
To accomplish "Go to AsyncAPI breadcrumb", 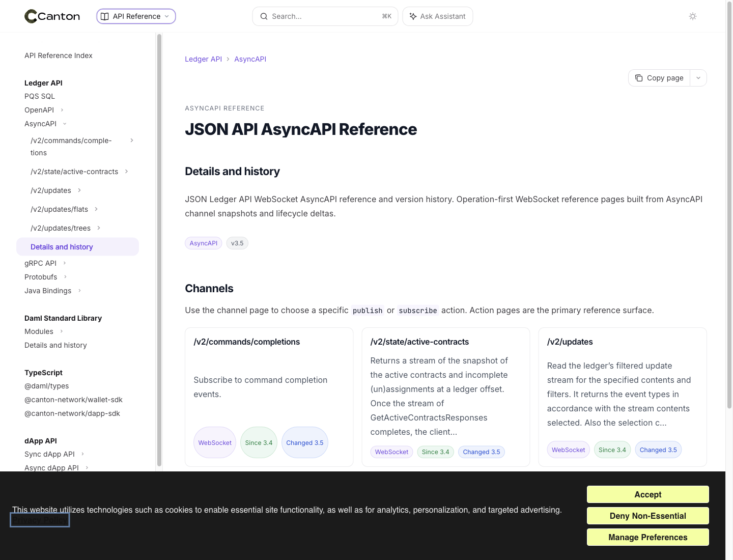I will pos(250,59).
